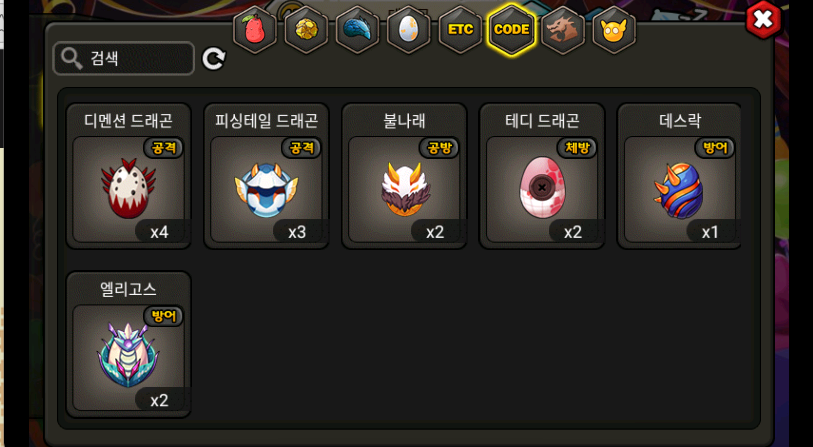This screenshot has width=813, height=447.
Task: Click the 체방 badge on 테디 드래곤
Action: pyautogui.click(x=577, y=148)
